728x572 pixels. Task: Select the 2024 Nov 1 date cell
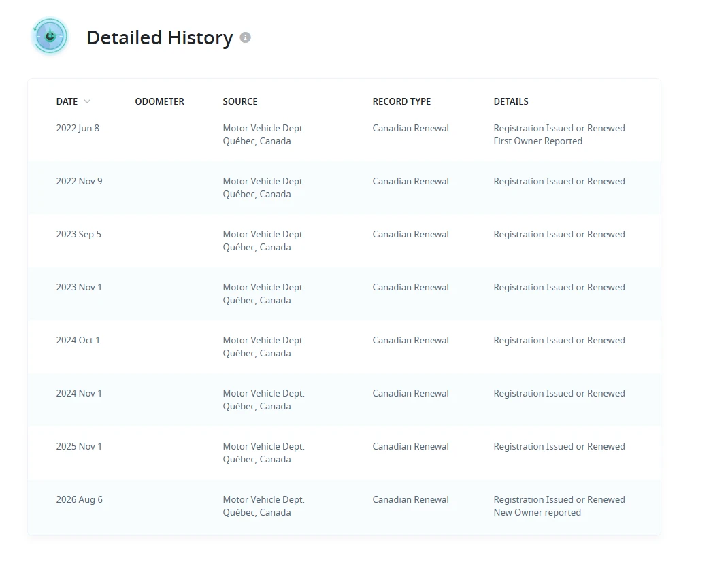pyautogui.click(x=78, y=393)
